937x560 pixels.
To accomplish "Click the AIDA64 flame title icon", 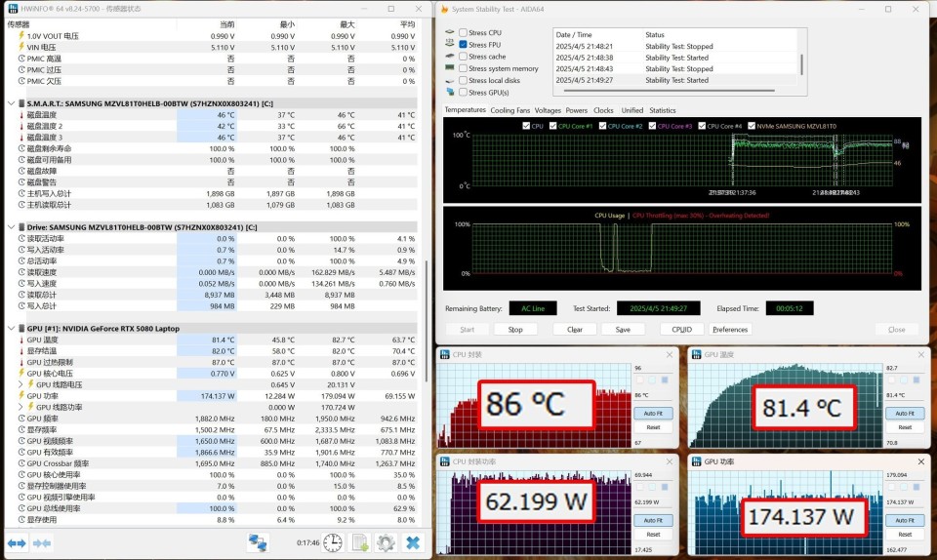I will point(444,9).
